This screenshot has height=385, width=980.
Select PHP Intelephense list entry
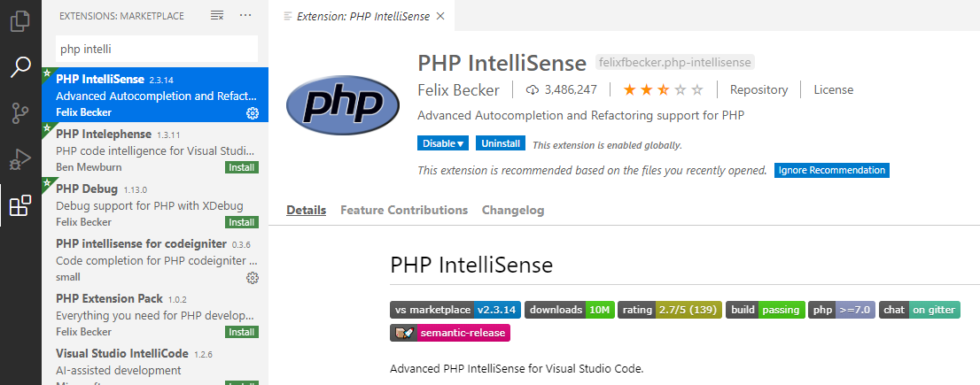pos(155,150)
